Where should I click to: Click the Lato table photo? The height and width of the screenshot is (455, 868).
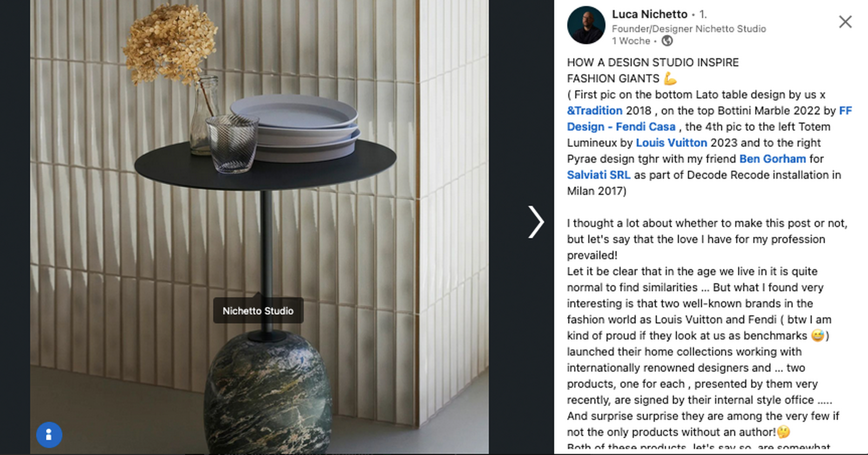(x=259, y=227)
